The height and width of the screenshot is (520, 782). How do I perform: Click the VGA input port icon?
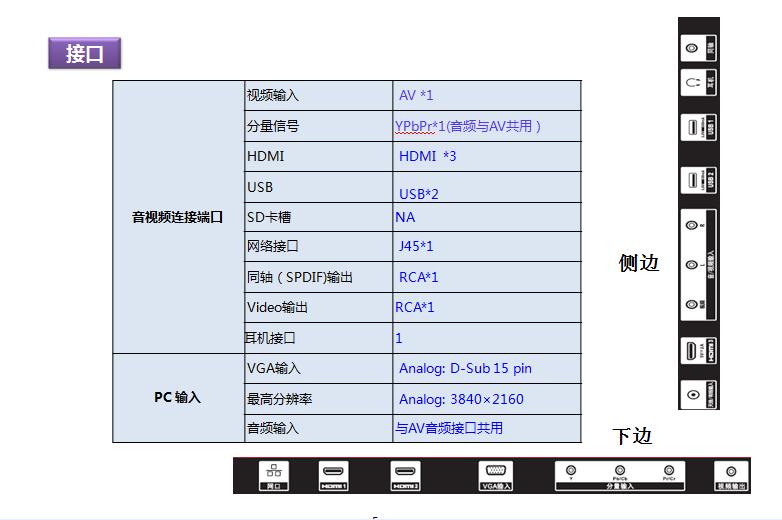click(x=496, y=472)
